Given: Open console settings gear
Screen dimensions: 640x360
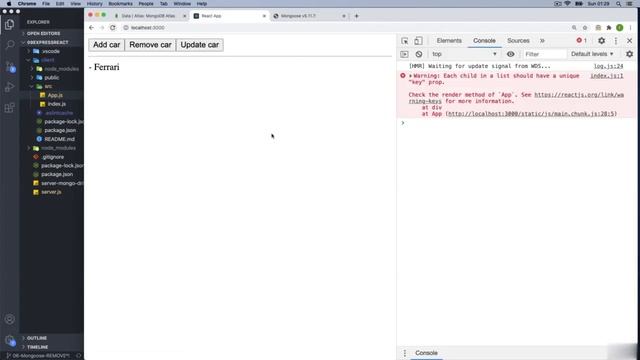Looking at the screenshot, I should [629, 54].
